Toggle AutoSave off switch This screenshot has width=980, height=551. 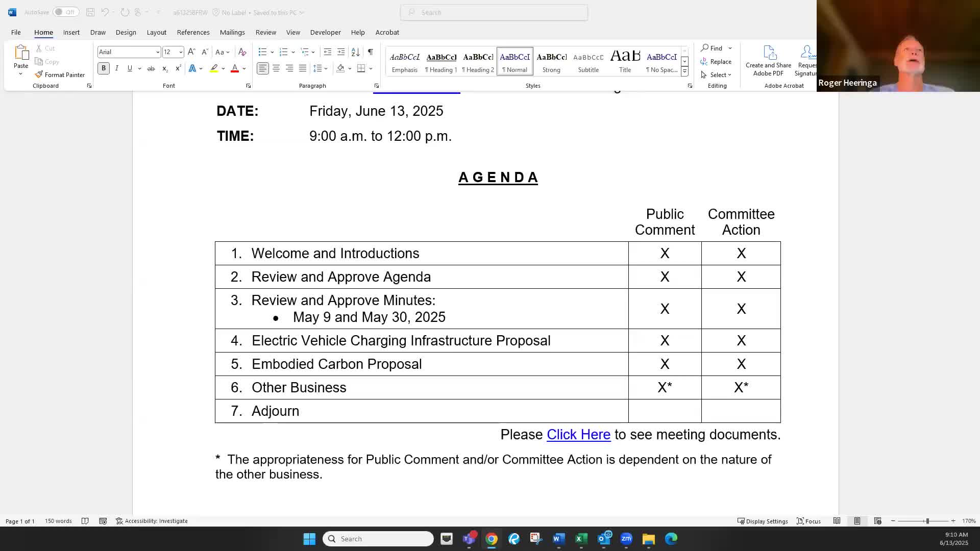65,12
